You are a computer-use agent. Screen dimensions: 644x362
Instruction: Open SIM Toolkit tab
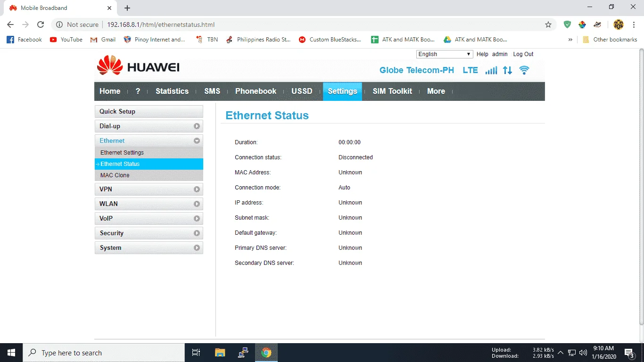tap(392, 91)
